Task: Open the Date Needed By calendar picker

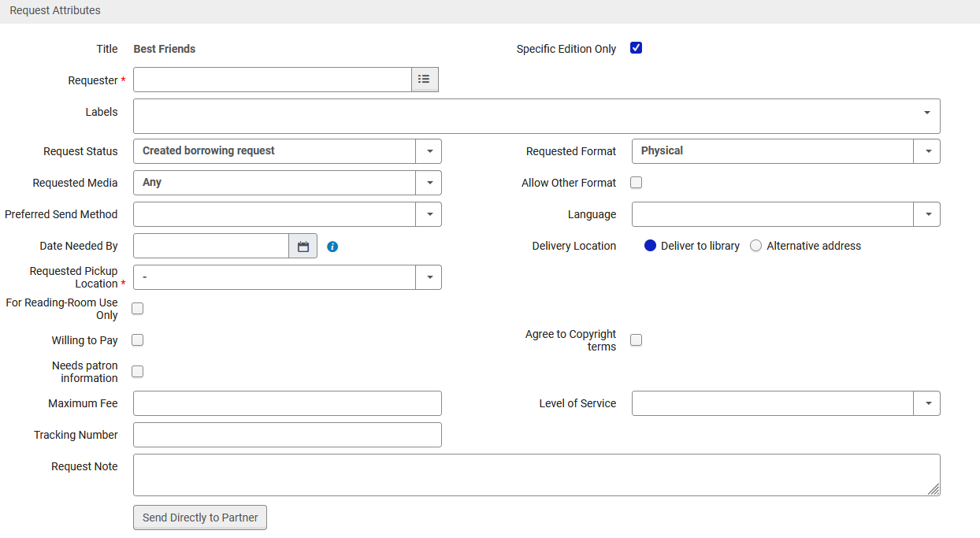Action: (303, 246)
